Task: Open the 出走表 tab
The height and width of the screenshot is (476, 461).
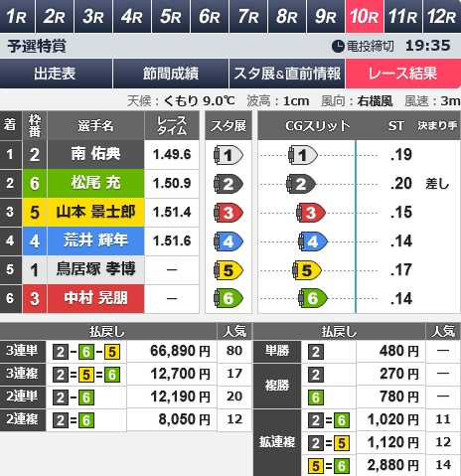Action: pyautogui.click(x=56, y=74)
